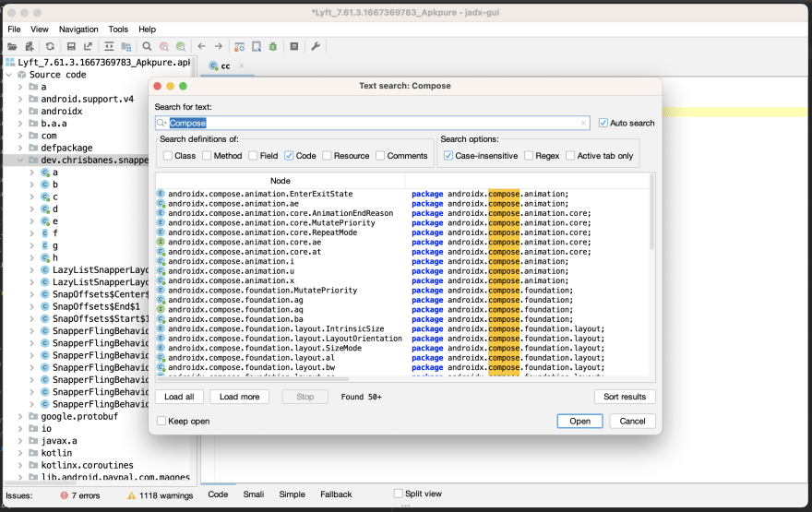Enable Split view checkbox
The height and width of the screenshot is (512, 812).
point(399,494)
